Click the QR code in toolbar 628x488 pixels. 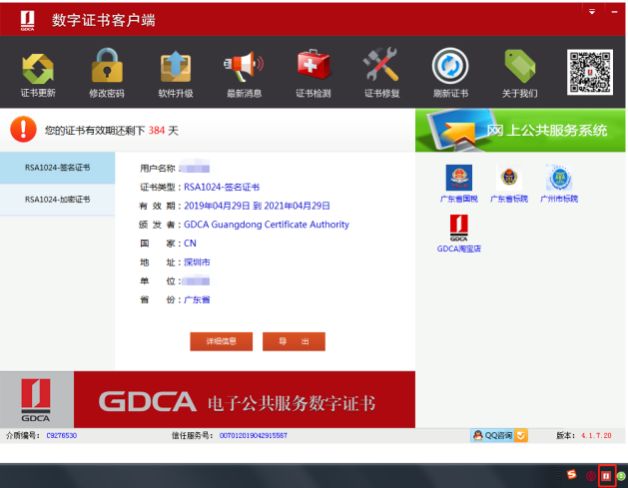[x=590, y=71]
